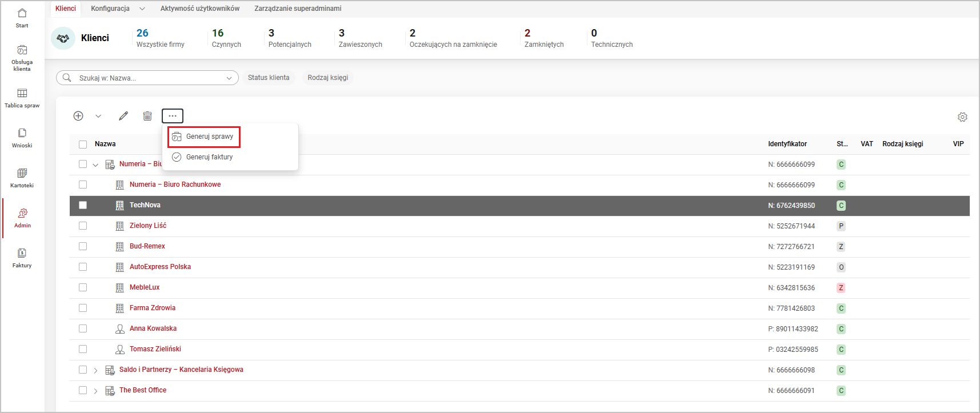The image size is (980, 413).
Task: Expand the Saldo i Partnerzy group
Action: tap(95, 370)
